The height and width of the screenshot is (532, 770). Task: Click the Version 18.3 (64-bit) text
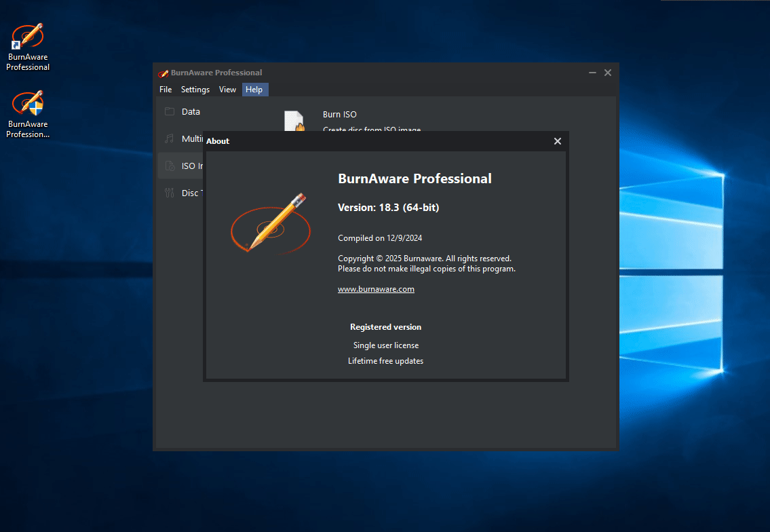[388, 208]
